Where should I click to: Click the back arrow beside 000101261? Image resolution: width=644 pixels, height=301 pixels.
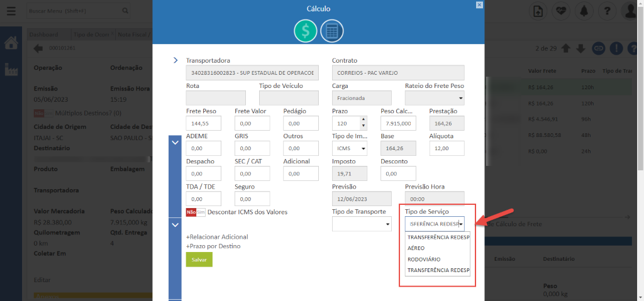[x=38, y=48]
